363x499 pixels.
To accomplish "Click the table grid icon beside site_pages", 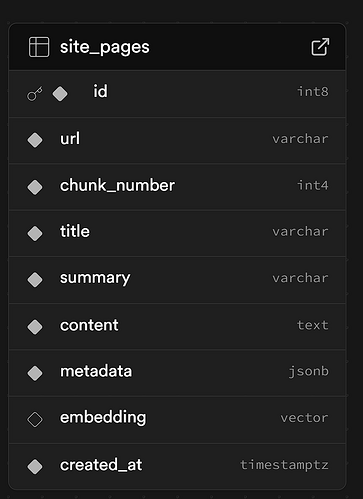I will pos(39,47).
